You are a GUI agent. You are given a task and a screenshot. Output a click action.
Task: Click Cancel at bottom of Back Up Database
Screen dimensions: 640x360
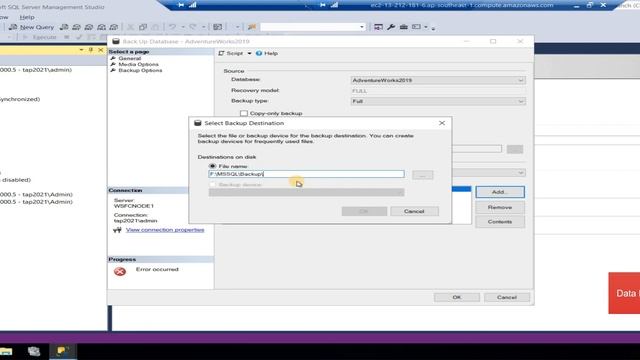click(507, 297)
